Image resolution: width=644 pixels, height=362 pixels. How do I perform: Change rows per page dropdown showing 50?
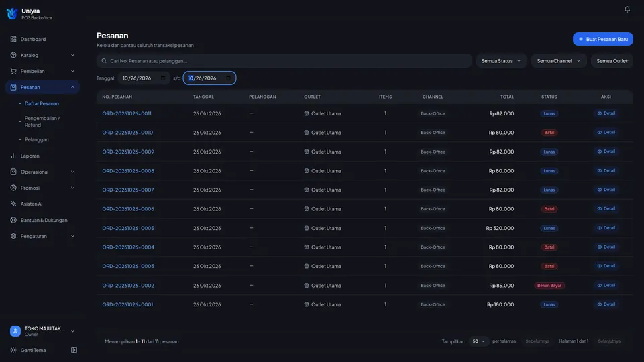pos(478,341)
